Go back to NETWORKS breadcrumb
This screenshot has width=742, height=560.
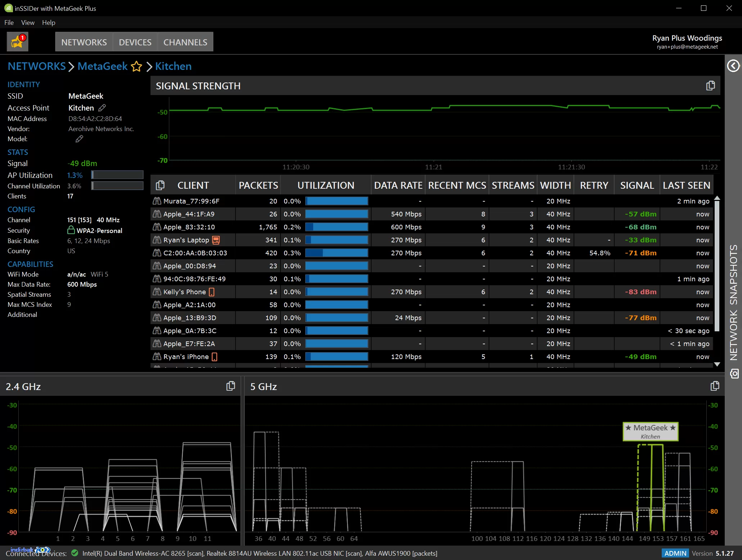pyautogui.click(x=37, y=66)
